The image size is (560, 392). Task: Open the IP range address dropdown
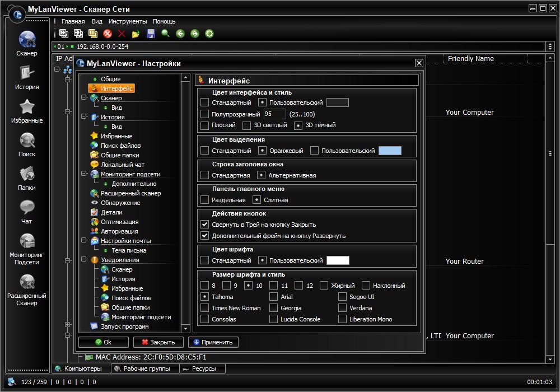[549, 46]
